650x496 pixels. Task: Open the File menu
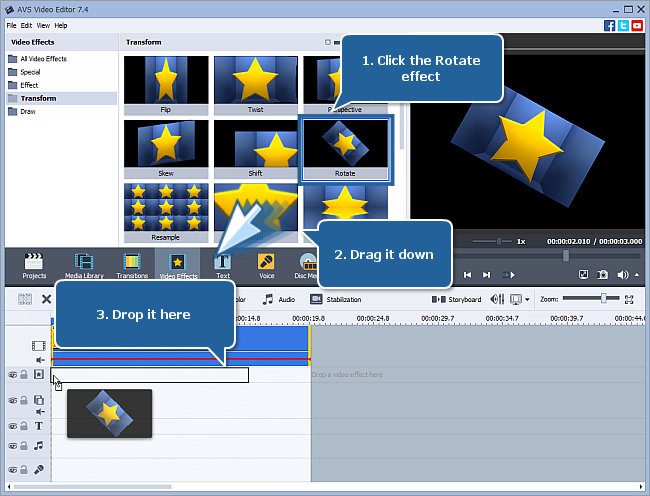(x=11, y=25)
